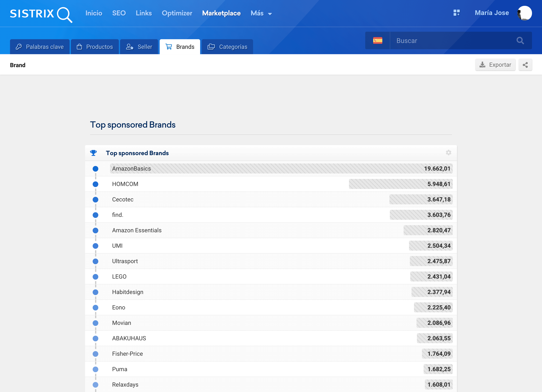Open the Optimizer menu item
Viewport: 542px width, 392px height.
(177, 13)
